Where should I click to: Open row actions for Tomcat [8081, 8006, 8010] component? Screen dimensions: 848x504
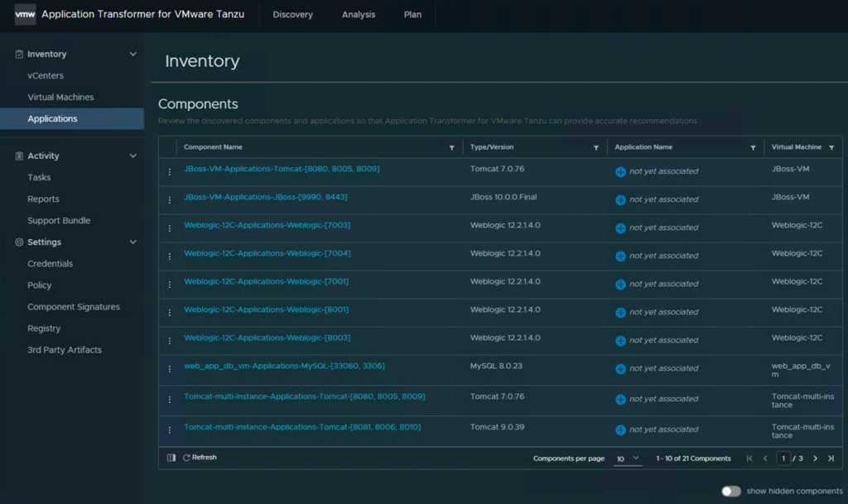click(169, 430)
